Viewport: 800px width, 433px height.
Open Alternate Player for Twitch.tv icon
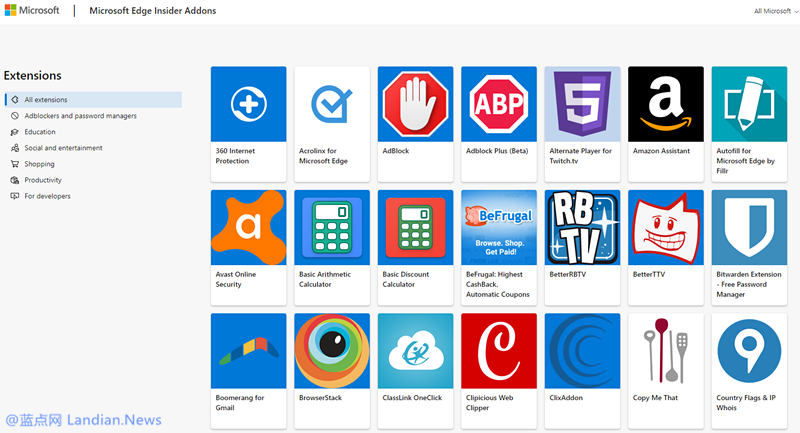click(x=583, y=104)
